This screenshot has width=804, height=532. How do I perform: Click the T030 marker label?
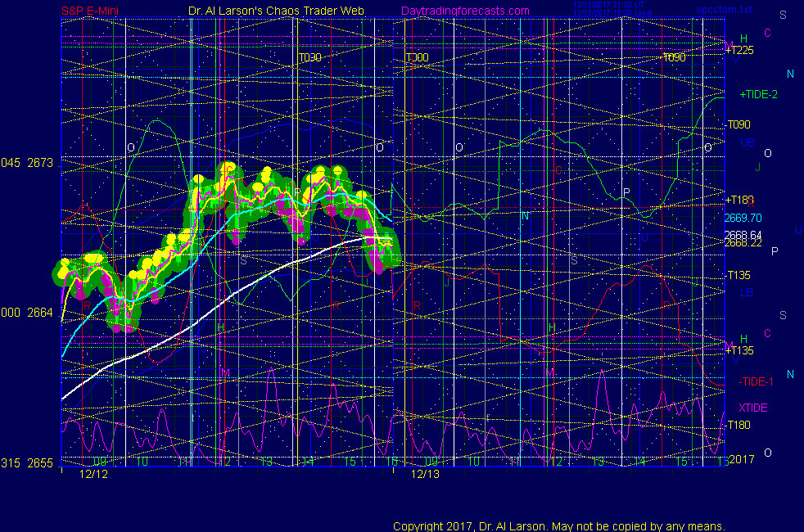coord(310,57)
